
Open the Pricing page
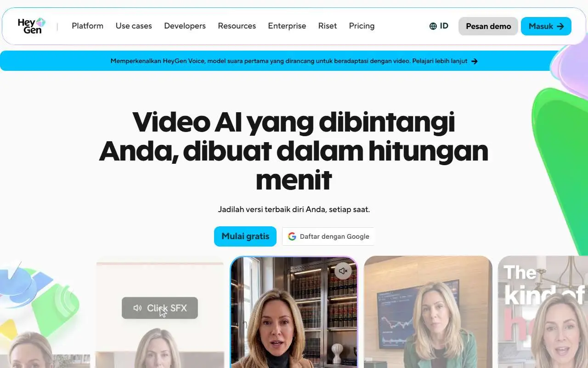(x=362, y=26)
